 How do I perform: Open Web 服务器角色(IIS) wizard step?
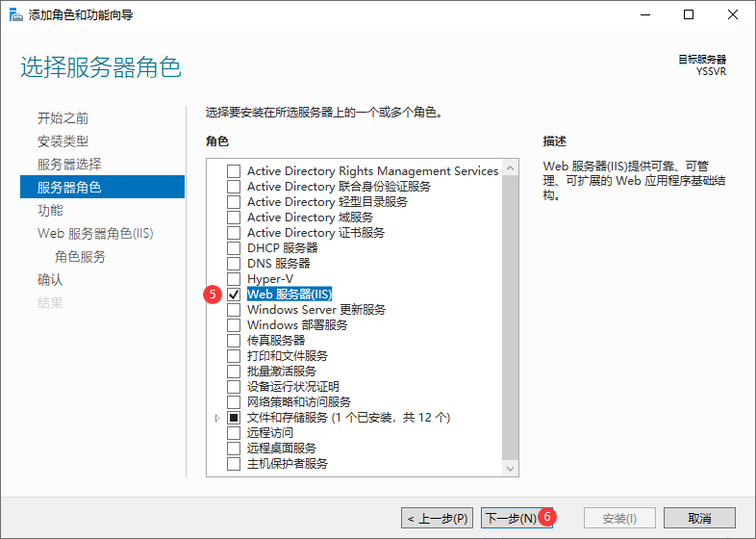[95, 234]
